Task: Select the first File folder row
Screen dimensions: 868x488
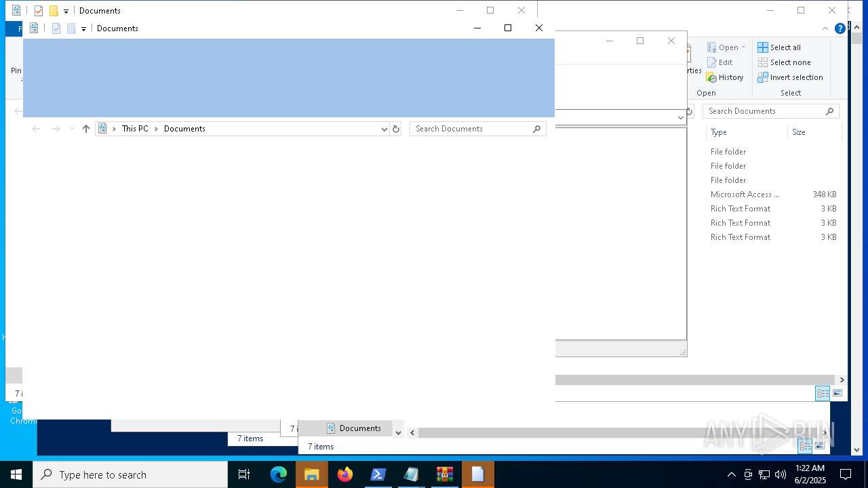Action: point(774,152)
